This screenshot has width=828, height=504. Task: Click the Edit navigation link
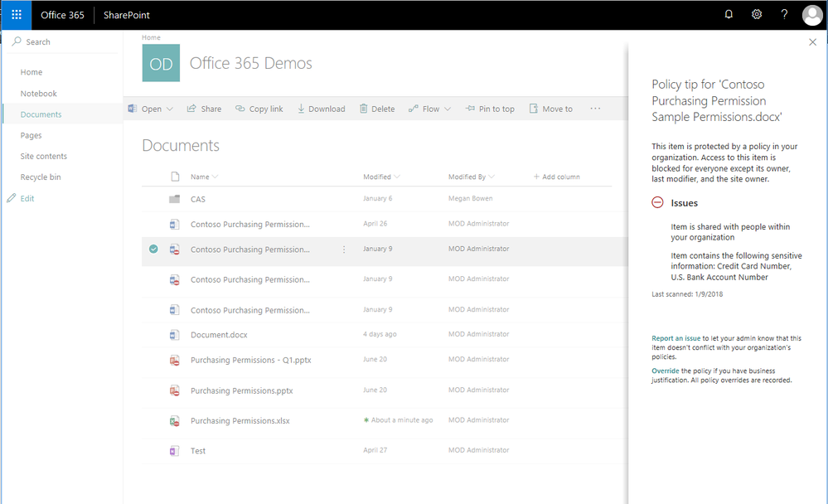(27, 198)
